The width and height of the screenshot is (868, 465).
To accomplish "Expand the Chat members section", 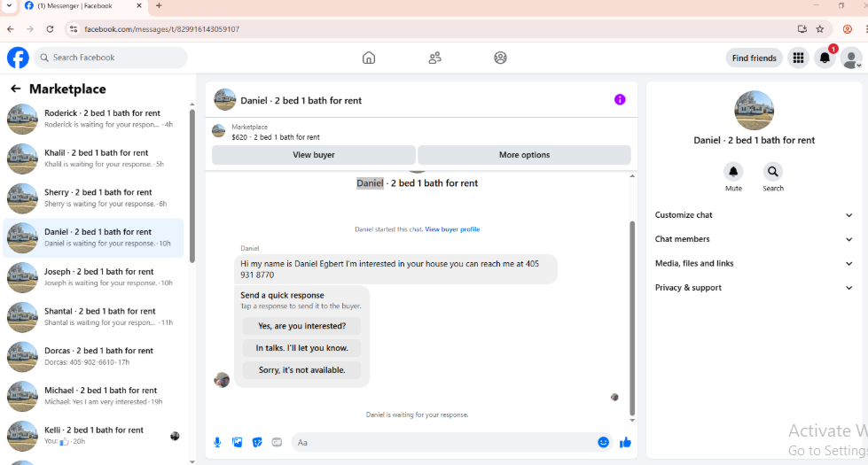I will point(754,239).
